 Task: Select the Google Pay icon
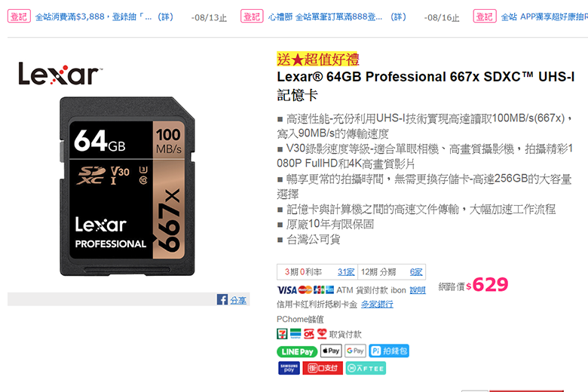pyautogui.click(x=355, y=351)
